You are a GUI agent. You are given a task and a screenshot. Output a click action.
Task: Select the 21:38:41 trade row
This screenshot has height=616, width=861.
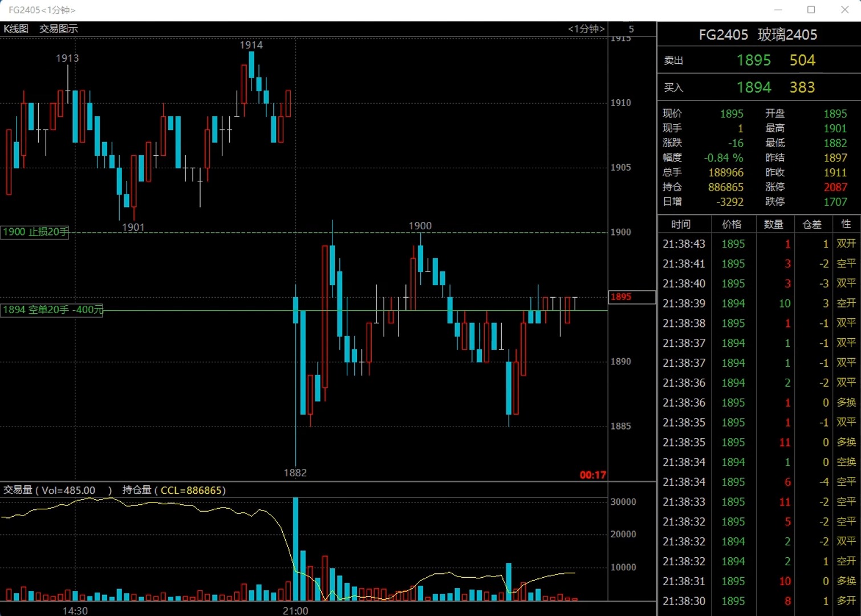[759, 264]
